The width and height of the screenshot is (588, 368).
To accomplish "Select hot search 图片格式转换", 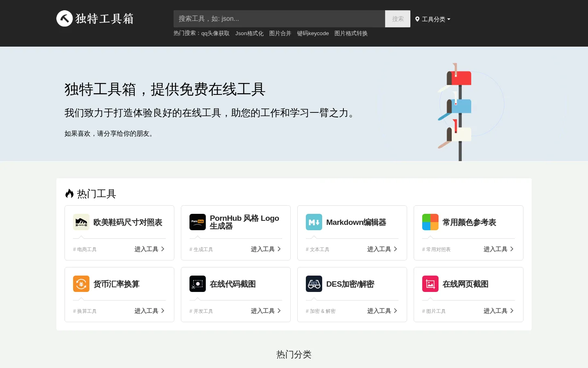I will coord(351,34).
